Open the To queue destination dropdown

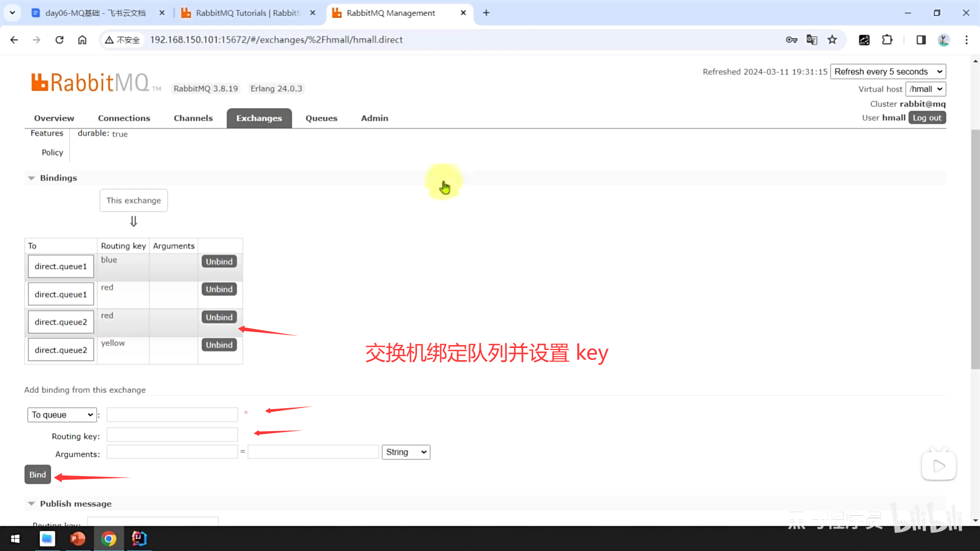(x=62, y=415)
